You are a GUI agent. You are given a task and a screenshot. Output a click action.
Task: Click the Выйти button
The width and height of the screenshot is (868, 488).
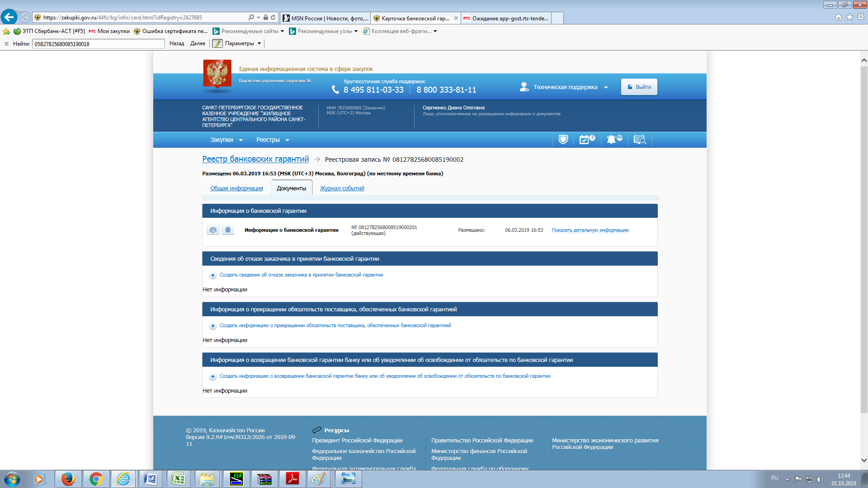click(639, 87)
